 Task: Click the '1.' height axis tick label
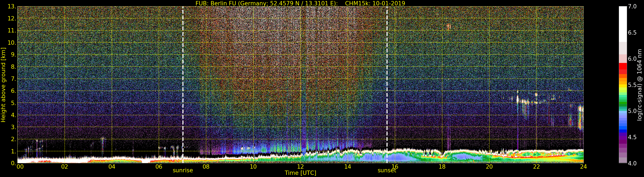(x=14, y=151)
